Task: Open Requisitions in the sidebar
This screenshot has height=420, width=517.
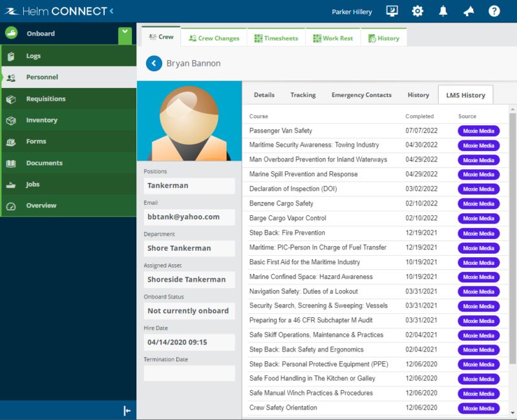Action: point(45,99)
